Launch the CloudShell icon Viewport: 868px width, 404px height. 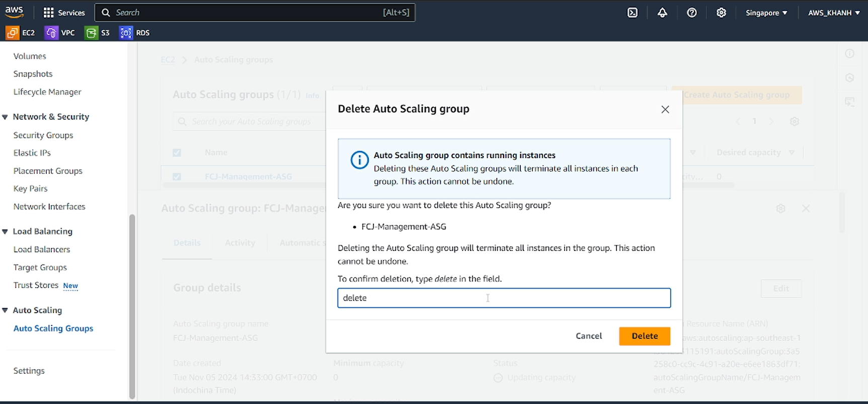point(633,13)
